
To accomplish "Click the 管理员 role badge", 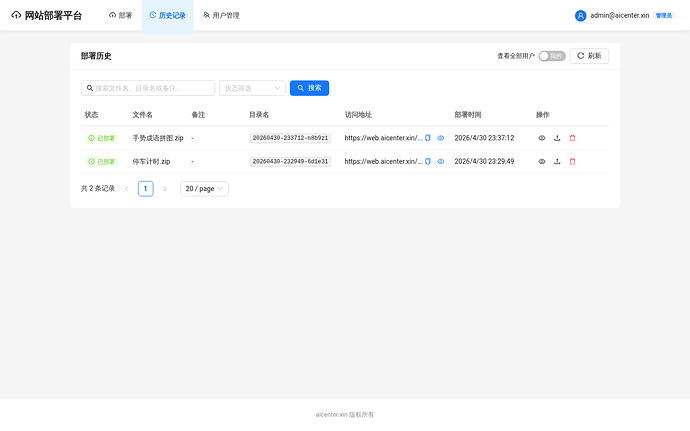I will point(664,15).
